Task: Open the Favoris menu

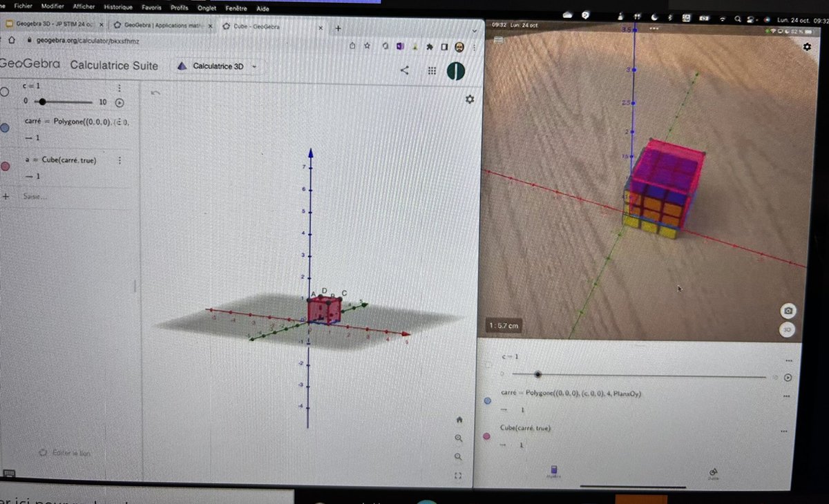Action: (x=151, y=8)
